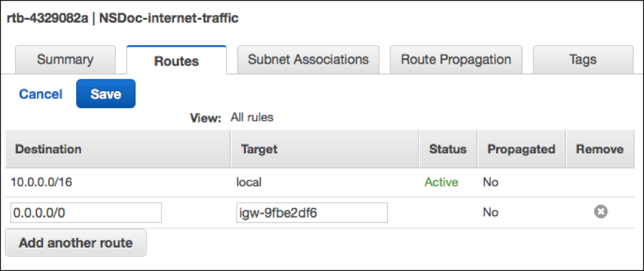Open the Subnet Associations tab
644x271 pixels.
coord(308,60)
